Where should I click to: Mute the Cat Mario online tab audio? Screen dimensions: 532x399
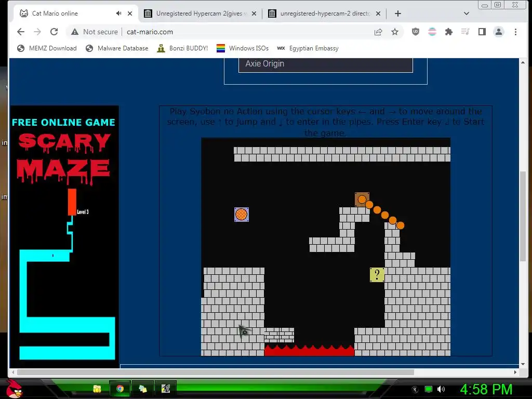tap(118, 13)
